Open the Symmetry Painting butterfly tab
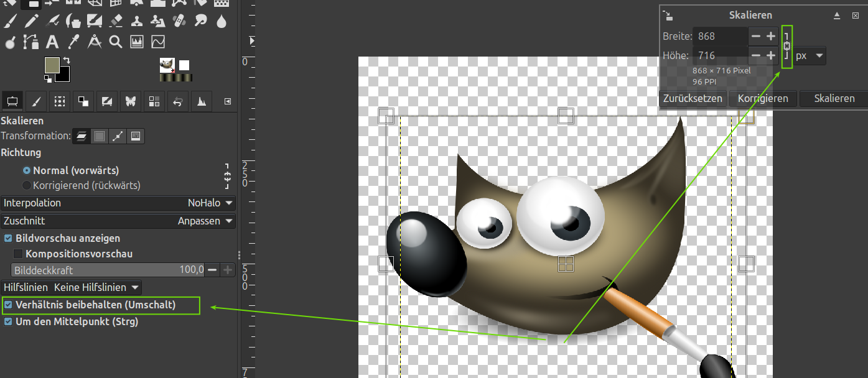 click(x=131, y=101)
